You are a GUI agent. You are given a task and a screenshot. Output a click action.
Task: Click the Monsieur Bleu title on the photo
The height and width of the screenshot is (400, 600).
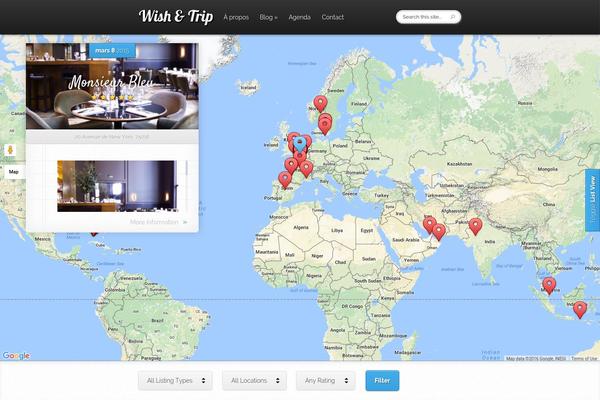(111, 82)
